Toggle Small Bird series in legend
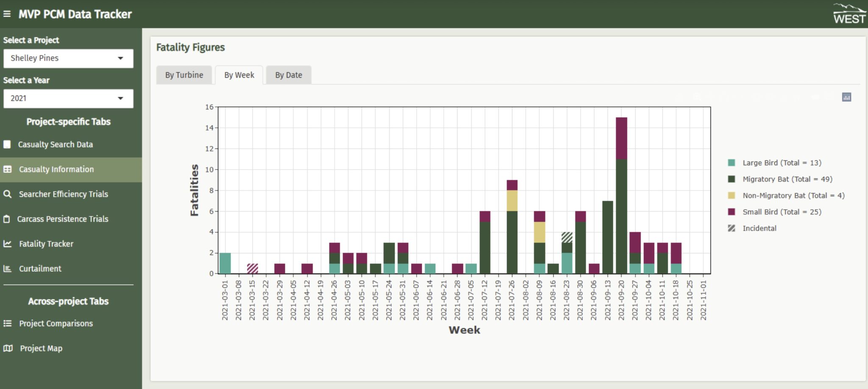The image size is (868, 389). [782, 212]
